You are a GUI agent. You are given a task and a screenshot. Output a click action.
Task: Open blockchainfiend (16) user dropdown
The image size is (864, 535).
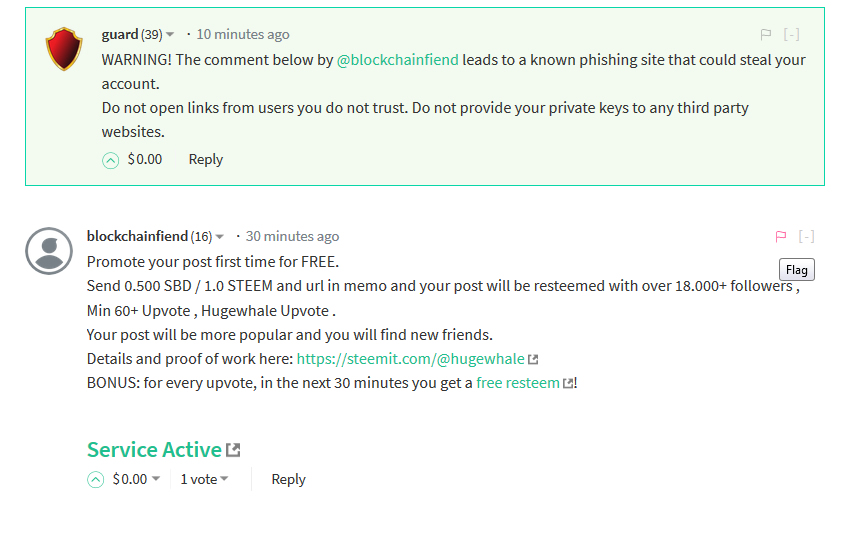219,237
